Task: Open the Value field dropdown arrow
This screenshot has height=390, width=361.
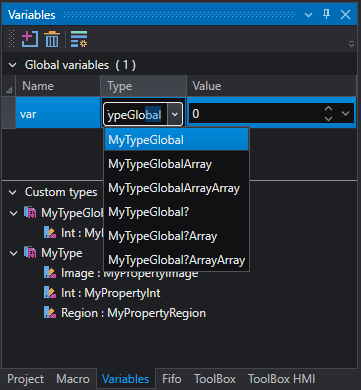Action: point(346,114)
